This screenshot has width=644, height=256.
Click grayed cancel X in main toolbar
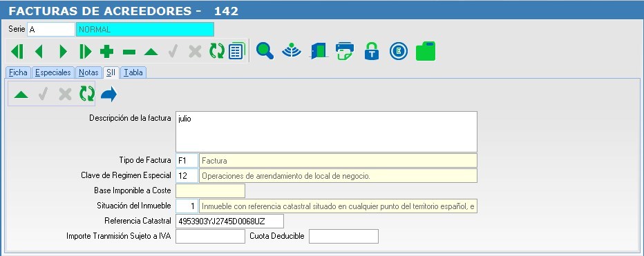(x=195, y=52)
